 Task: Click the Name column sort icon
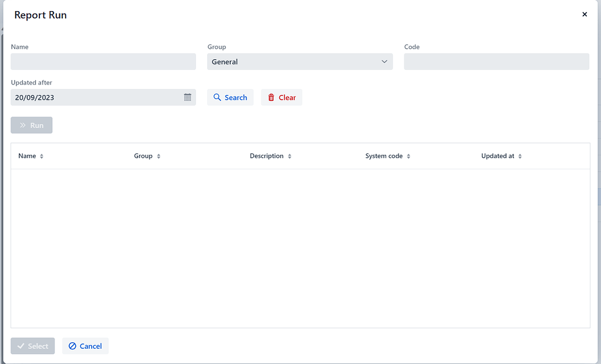(42, 157)
